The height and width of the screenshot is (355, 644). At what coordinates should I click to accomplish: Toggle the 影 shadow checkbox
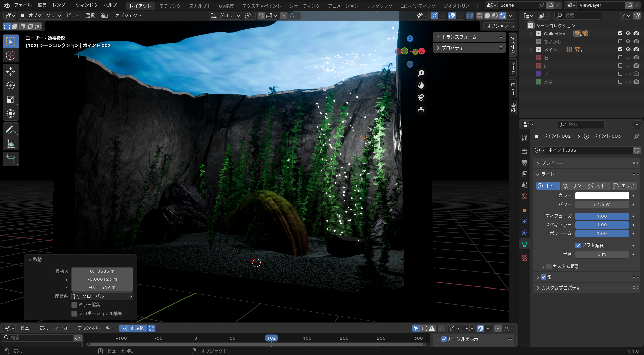tap(544, 277)
